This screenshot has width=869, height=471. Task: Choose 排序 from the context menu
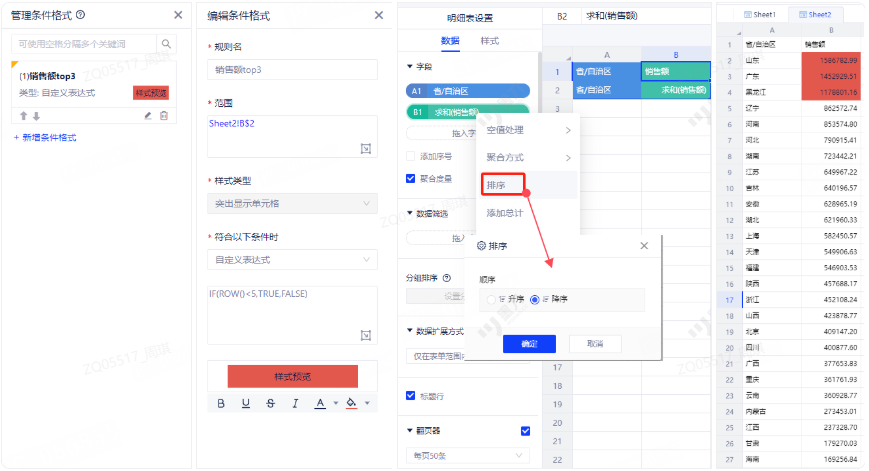pos(497,185)
